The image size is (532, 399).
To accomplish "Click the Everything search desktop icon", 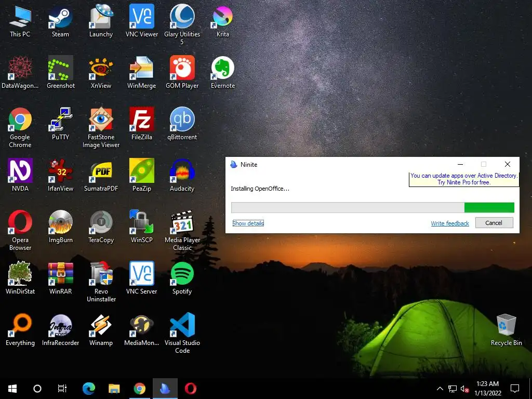I will (x=20, y=329).
